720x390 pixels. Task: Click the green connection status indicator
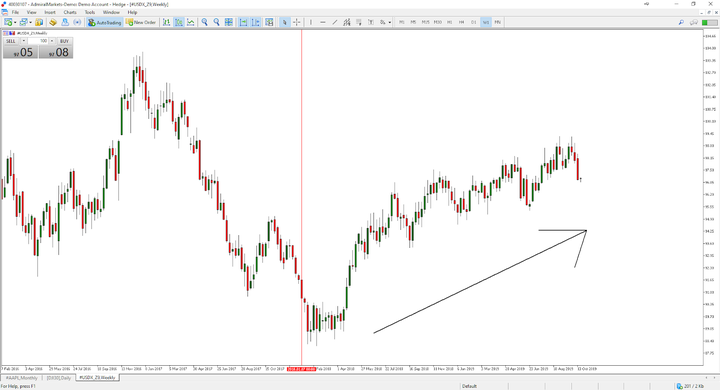pos(709,22)
